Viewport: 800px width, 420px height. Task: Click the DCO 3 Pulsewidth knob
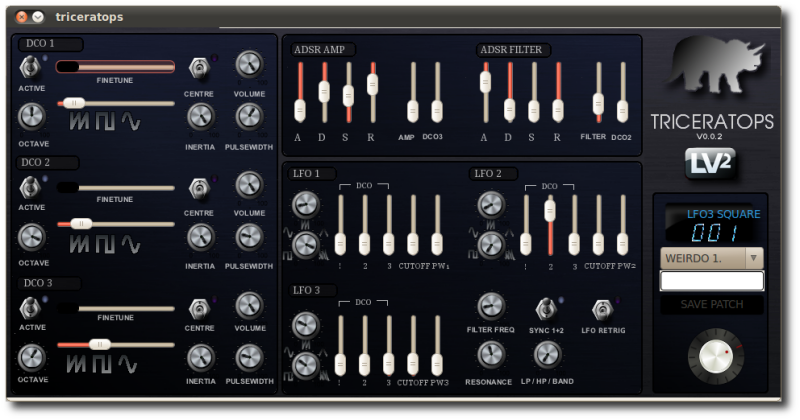pyautogui.click(x=249, y=358)
